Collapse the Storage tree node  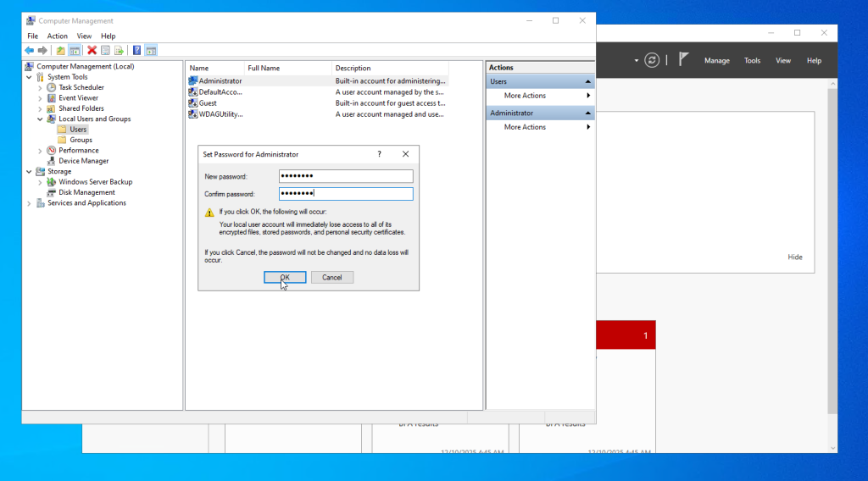(x=29, y=171)
